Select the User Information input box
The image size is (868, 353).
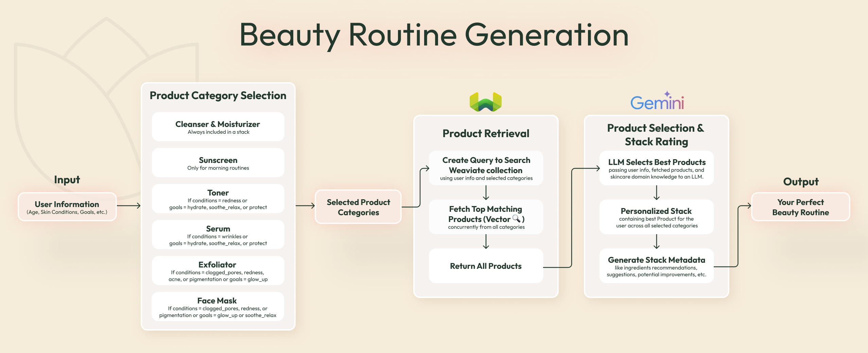click(67, 207)
